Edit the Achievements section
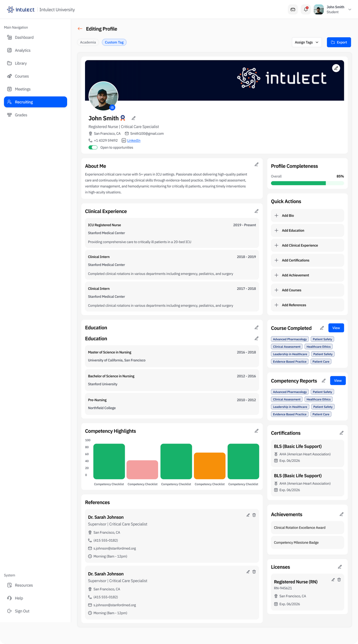The image size is (358, 644). point(342,515)
